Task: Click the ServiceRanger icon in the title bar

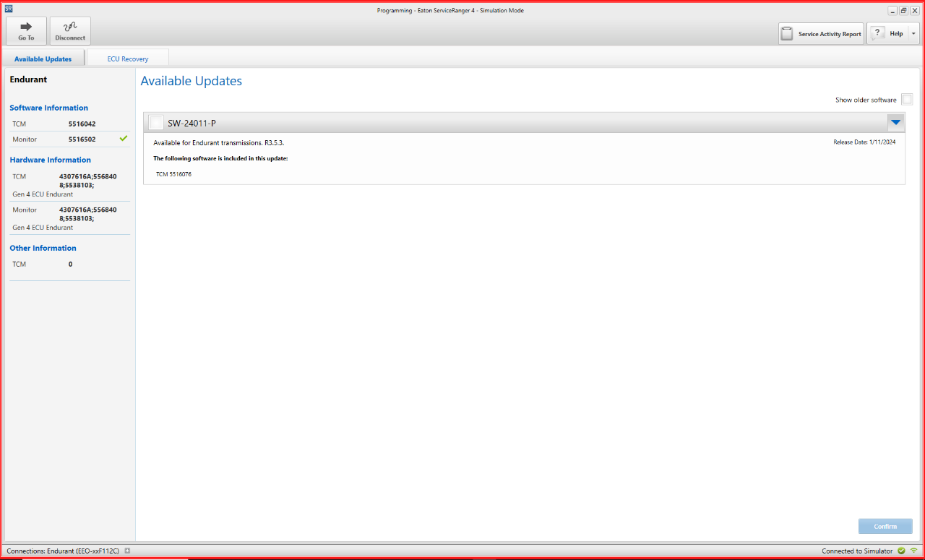Action: coord(8,7)
